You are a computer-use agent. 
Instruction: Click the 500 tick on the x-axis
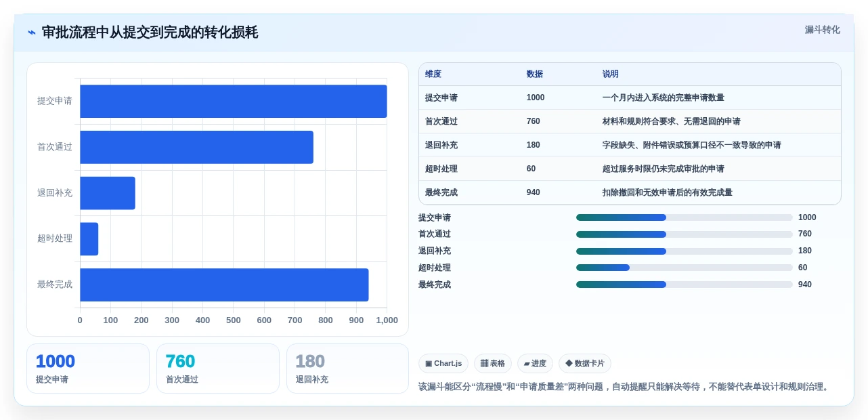(234, 320)
